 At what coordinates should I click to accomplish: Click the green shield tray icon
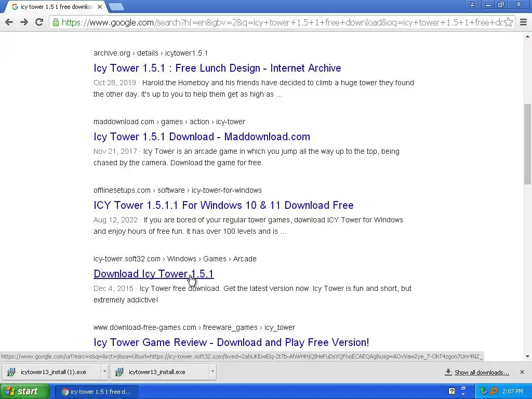tap(484, 392)
